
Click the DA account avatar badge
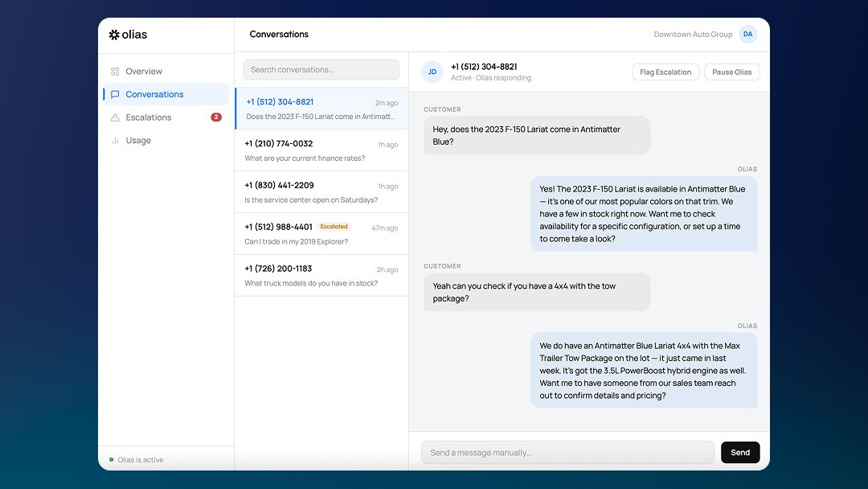pos(747,34)
